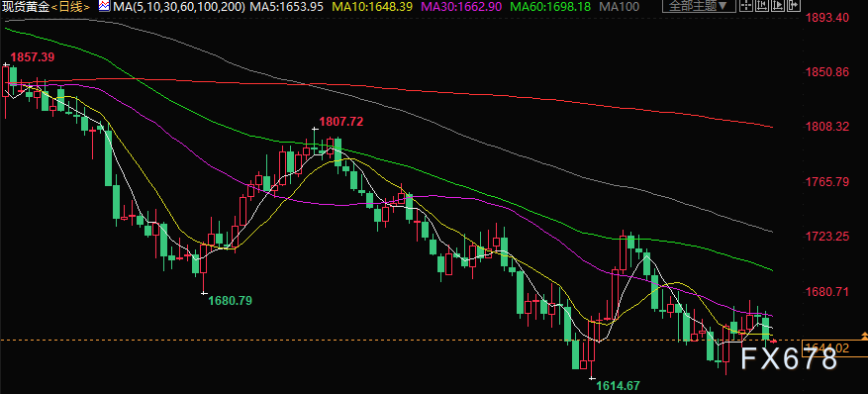868x394 pixels.
Task: Click the 1893.40 price axis label
Action: 826,18
